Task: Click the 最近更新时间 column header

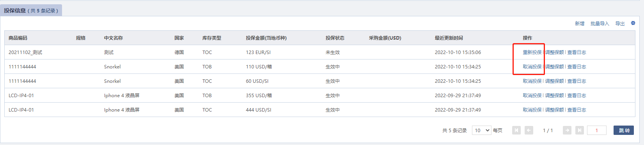Action: [449, 38]
